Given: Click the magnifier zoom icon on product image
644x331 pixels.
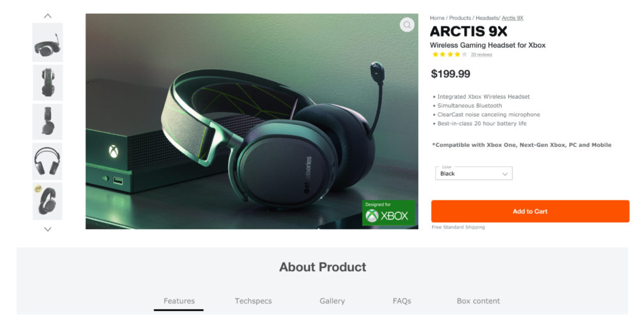Looking at the screenshot, I should coord(407,25).
